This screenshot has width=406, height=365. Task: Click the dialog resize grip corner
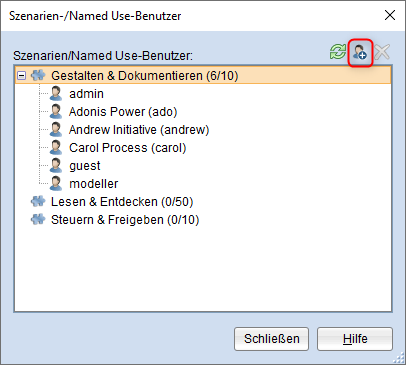[399, 358]
